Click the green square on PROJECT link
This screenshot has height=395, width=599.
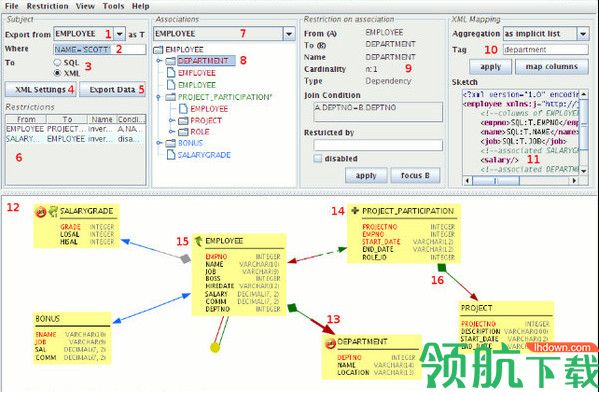(x=442, y=267)
